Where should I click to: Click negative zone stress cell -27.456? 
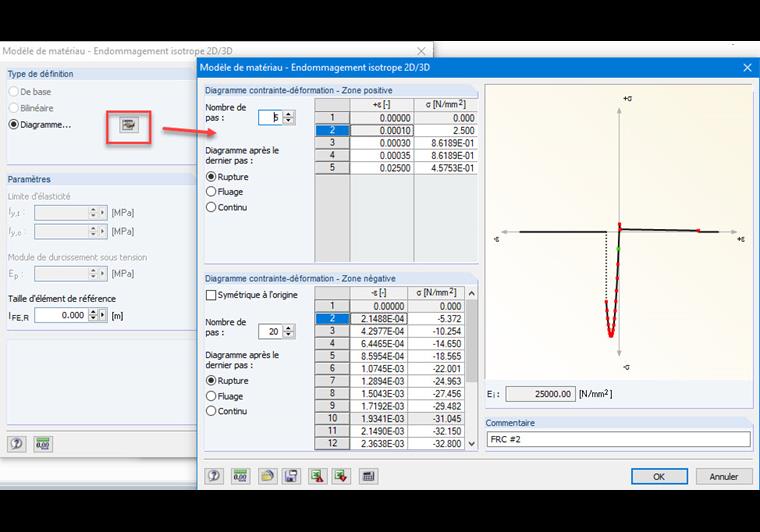pos(436,394)
